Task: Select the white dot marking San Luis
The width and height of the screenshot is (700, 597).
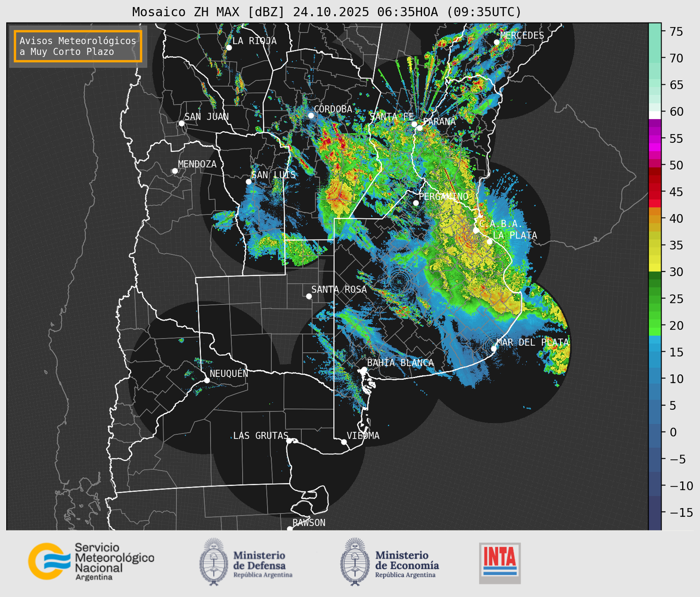Action: tap(249, 182)
